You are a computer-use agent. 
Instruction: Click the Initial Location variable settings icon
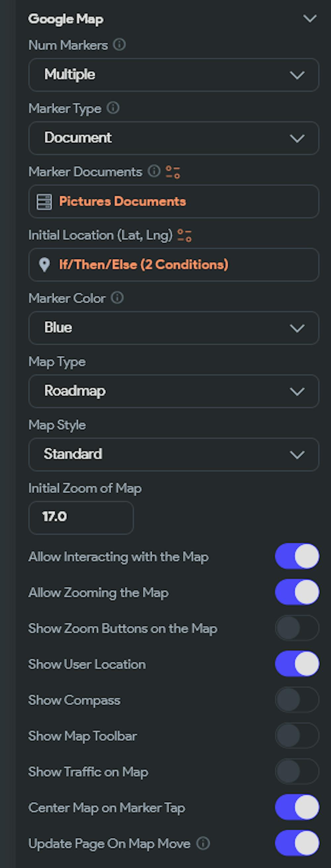tap(184, 235)
